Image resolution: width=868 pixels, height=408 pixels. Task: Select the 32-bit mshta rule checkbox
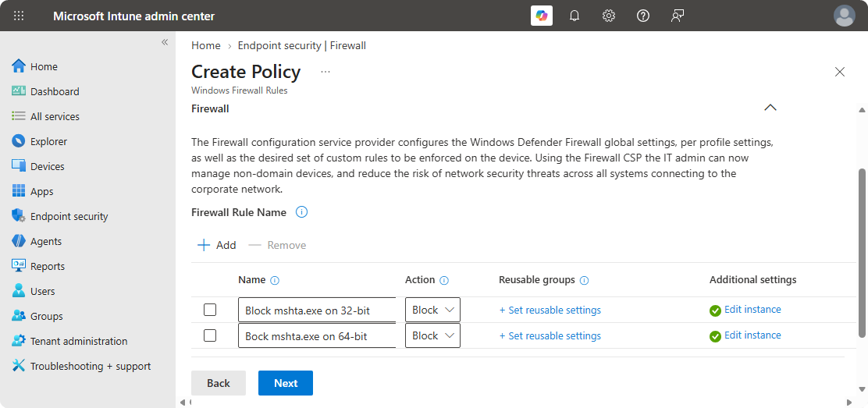coord(210,310)
